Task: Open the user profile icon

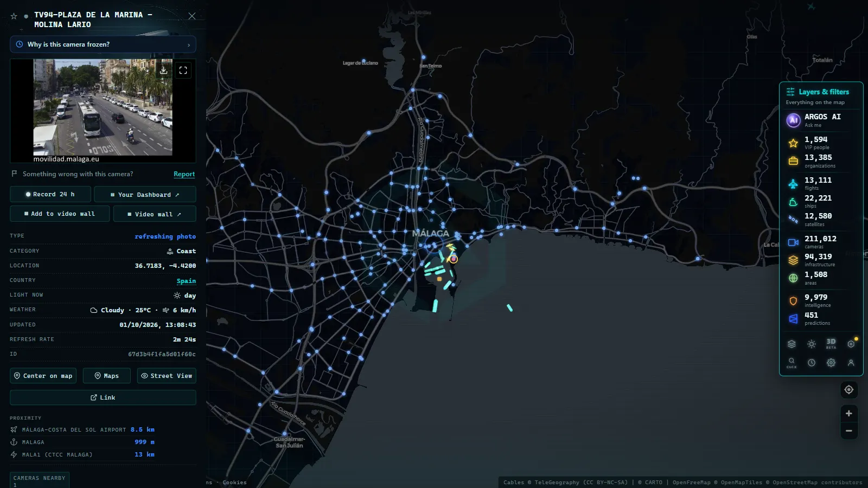Action: [x=851, y=363]
